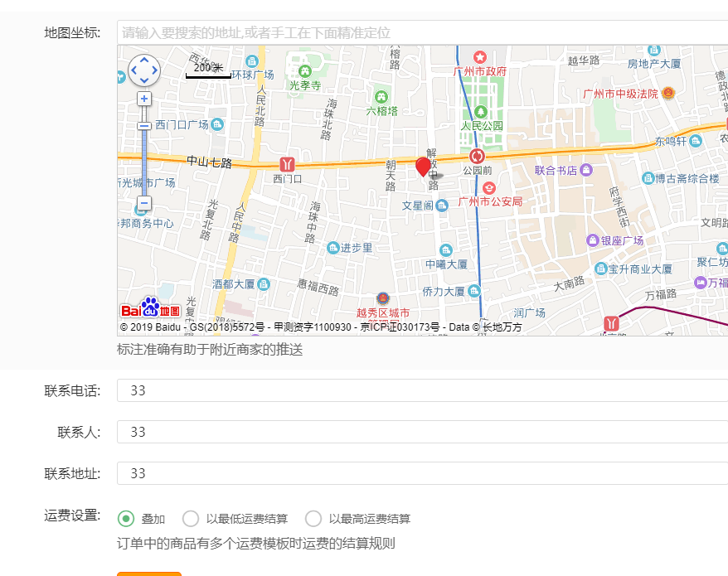Select 以最高运费结算 radio option

[313, 519]
